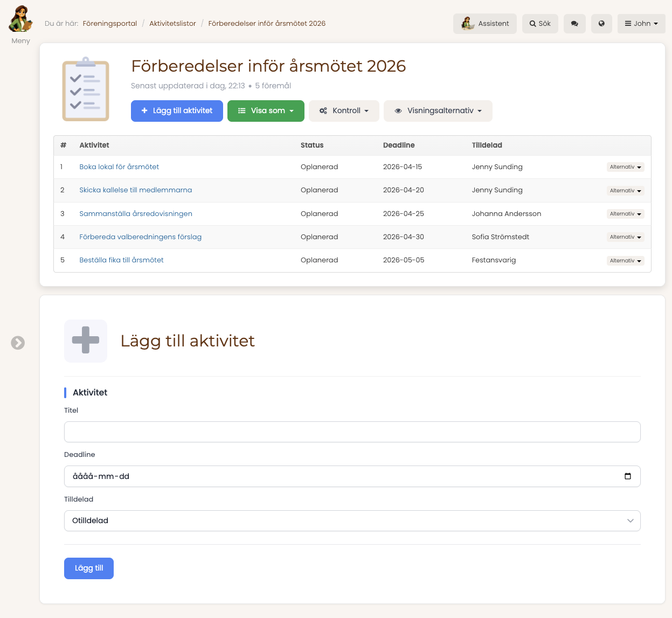Open the Visningsalternativ dropdown
The image size is (672, 618).
[438, 111]
